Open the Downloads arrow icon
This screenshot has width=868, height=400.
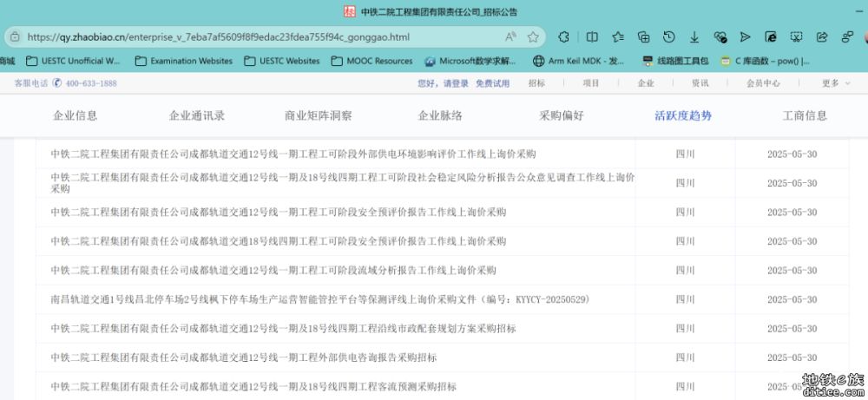(694, 37)
